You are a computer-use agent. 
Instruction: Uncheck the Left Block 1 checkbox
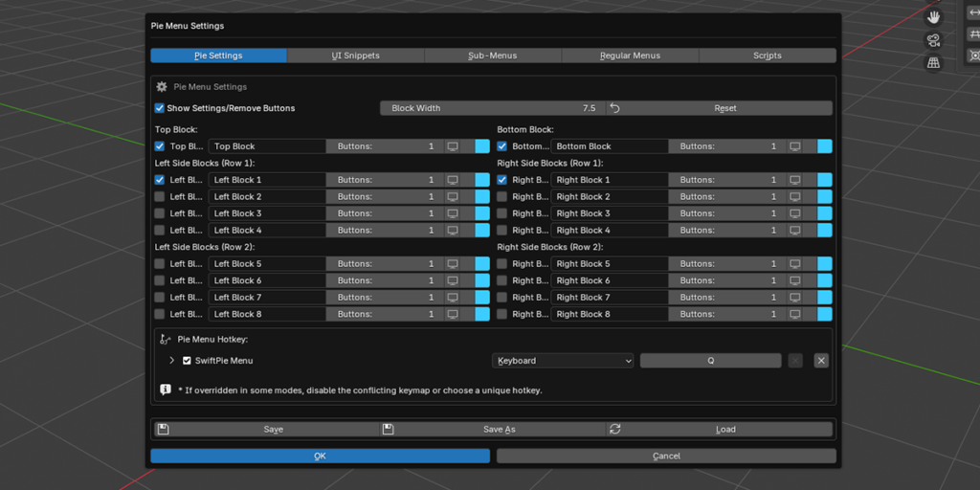160,180
